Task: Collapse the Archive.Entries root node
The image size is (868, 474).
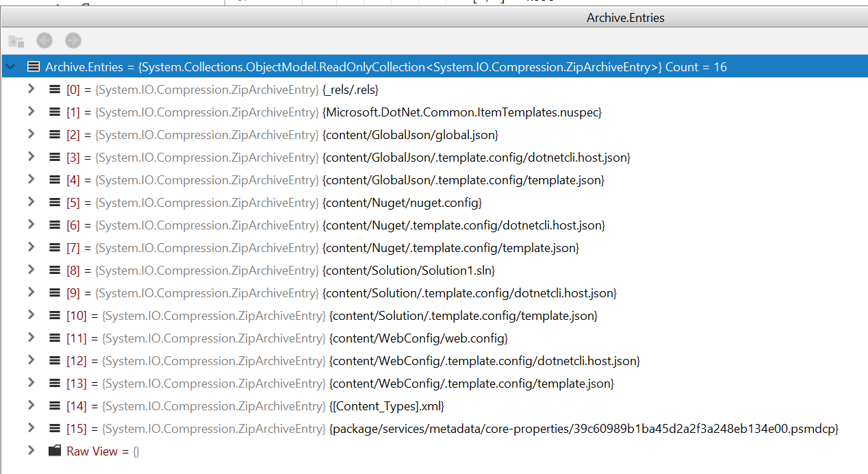Action: click(x=10, y=67)
